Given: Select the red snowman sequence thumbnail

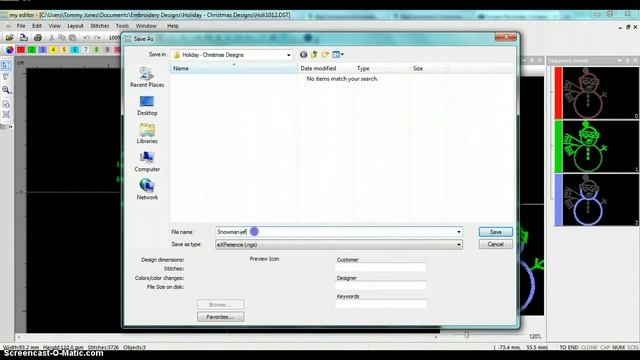Looking at the screenshot, I should coord(596,93).
